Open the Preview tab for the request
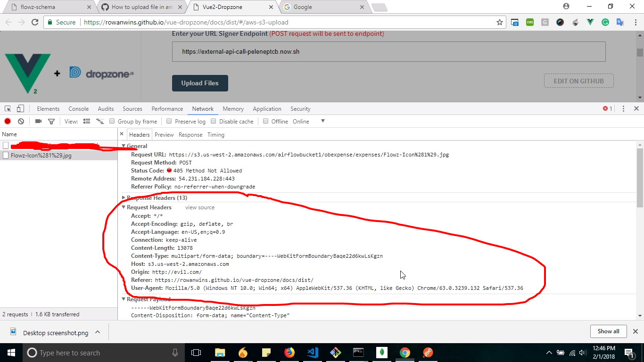Viewport: 644px width, 362px height. [x=164, y=134]
